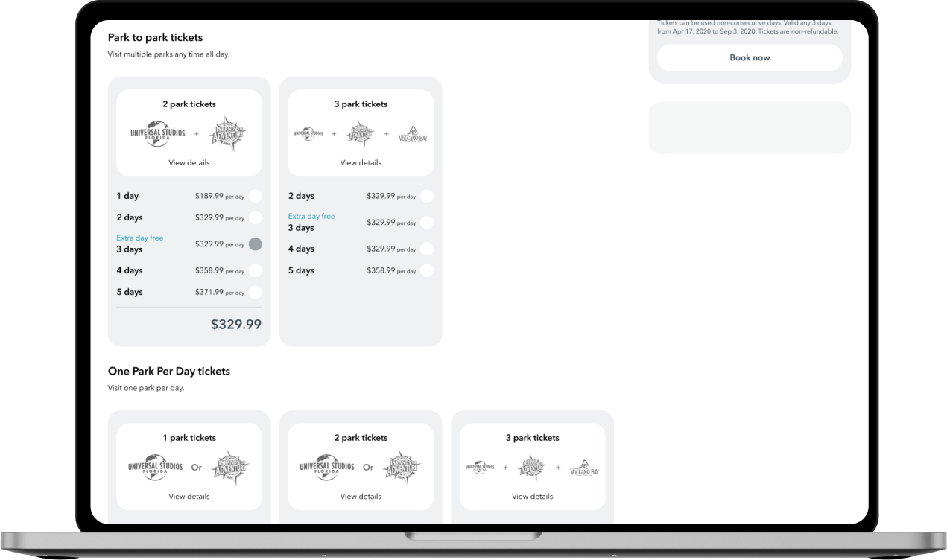
Task: Click the $371.99 per day price
Action: click(220, 292)
